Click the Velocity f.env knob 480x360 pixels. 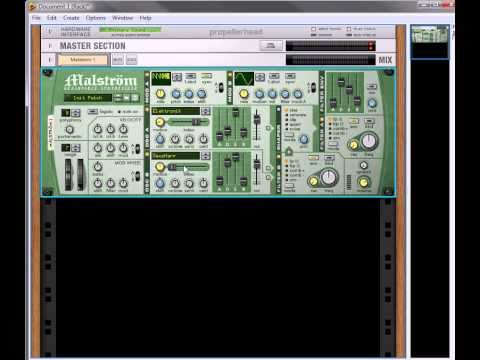click(123, 129)
